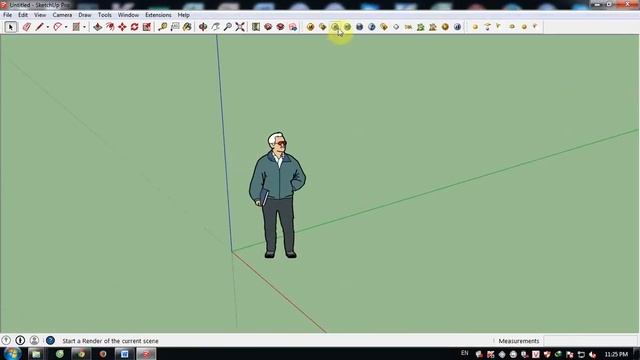Screen dimensions: 640x360
Task: Click the V-Ray help question-mark icon
Action: [x=371, y=27]
